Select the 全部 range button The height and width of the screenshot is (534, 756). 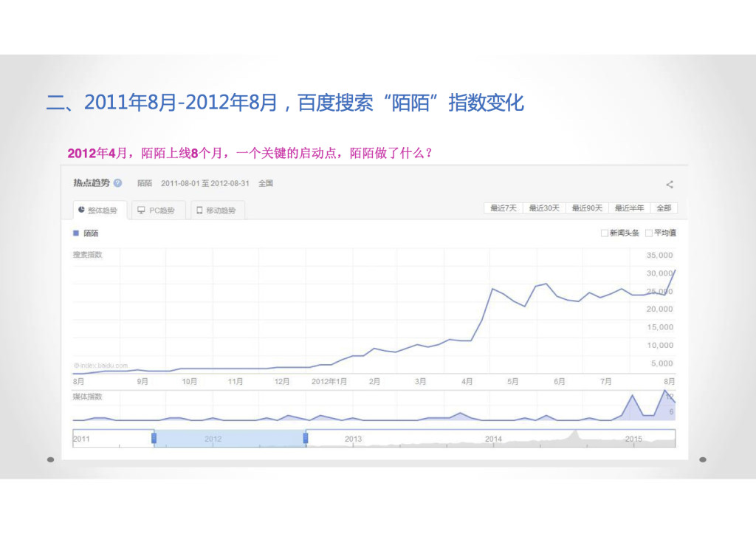pos(664,208)
